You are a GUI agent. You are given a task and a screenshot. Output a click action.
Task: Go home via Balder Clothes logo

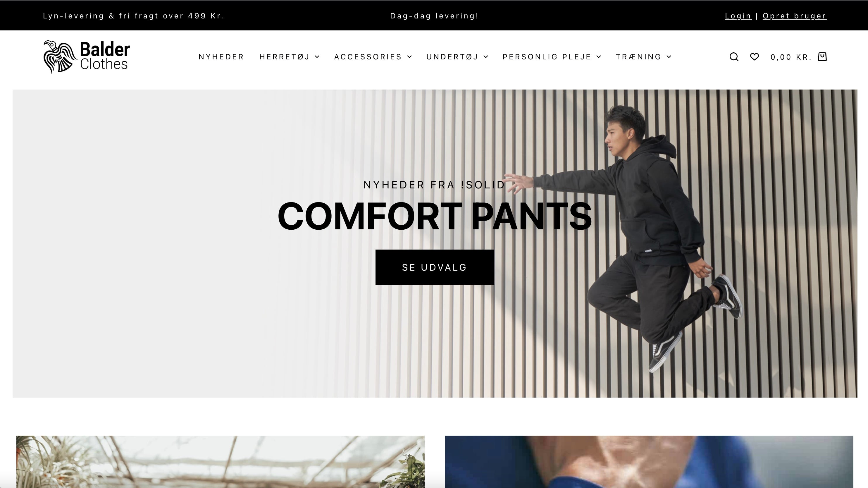point(87,57)
